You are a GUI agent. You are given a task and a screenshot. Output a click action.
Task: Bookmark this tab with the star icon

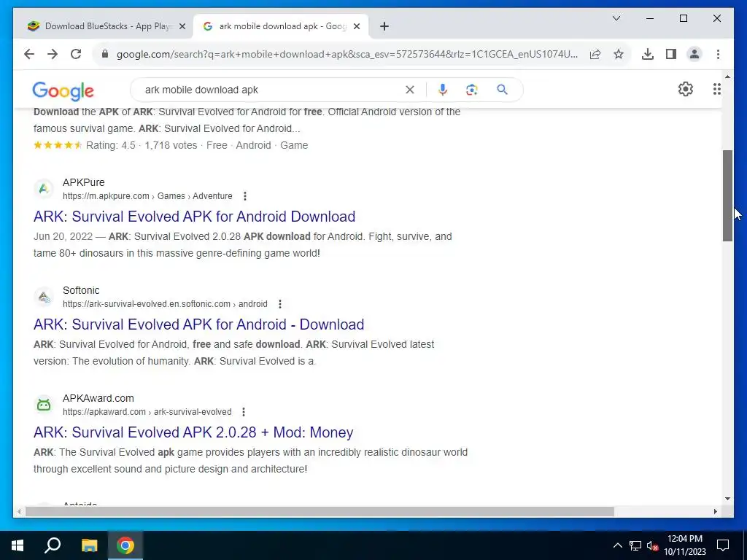click(619, 54)
